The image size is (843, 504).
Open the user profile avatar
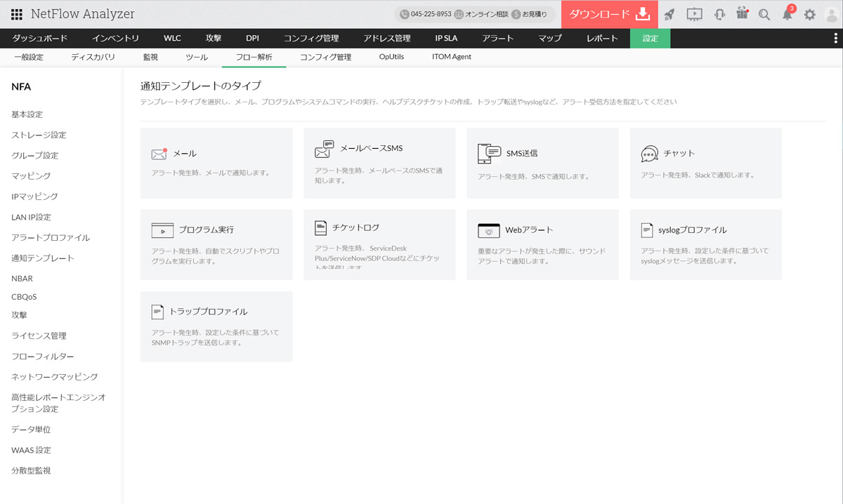pyautogui.click(x=832, y=14)
